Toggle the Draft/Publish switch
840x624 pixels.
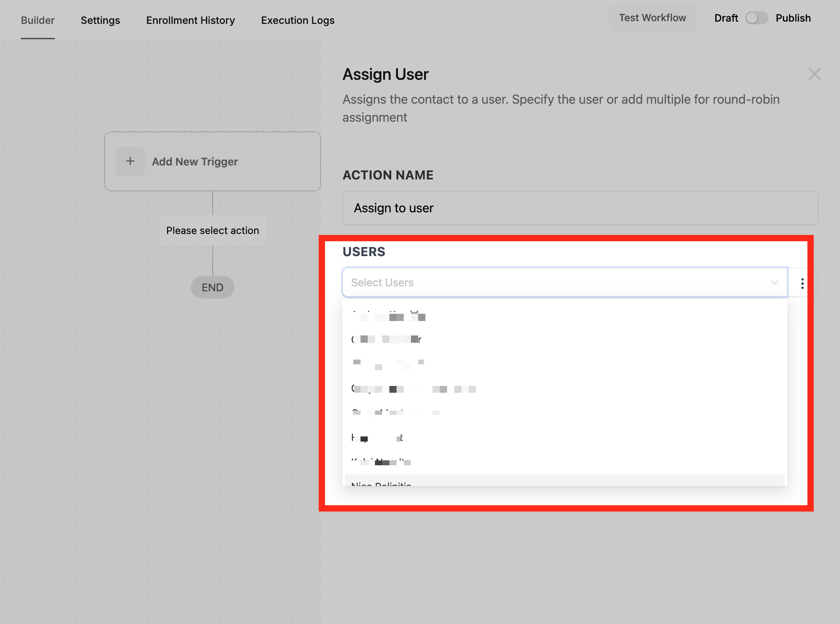coord(757,18)
